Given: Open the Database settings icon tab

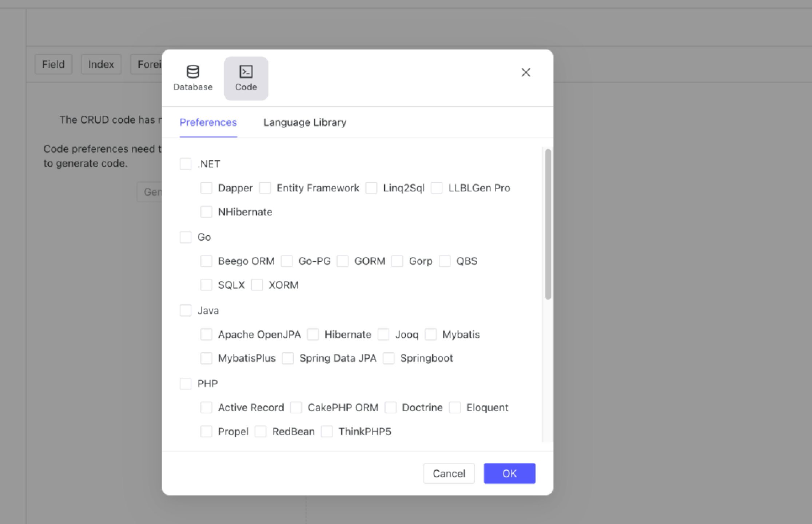Looking at the screenshot, I should coord(193,78).
